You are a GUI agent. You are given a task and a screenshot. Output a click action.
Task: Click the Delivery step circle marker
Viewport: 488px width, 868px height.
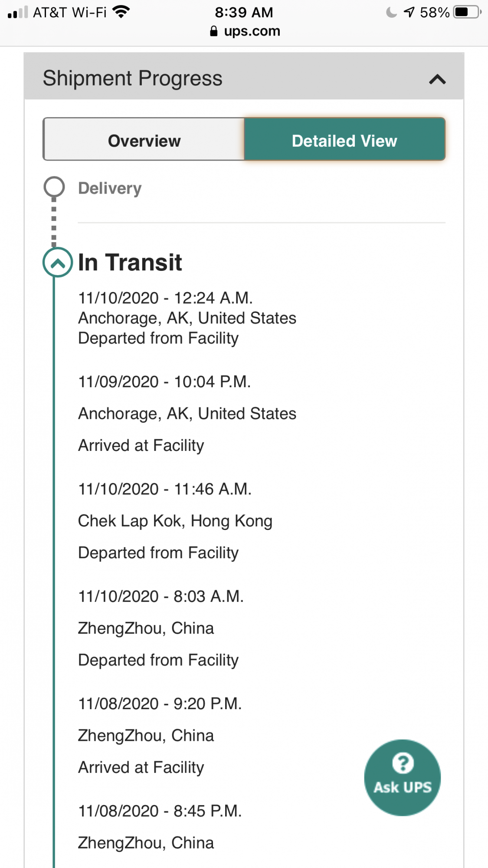click(54, 187)
